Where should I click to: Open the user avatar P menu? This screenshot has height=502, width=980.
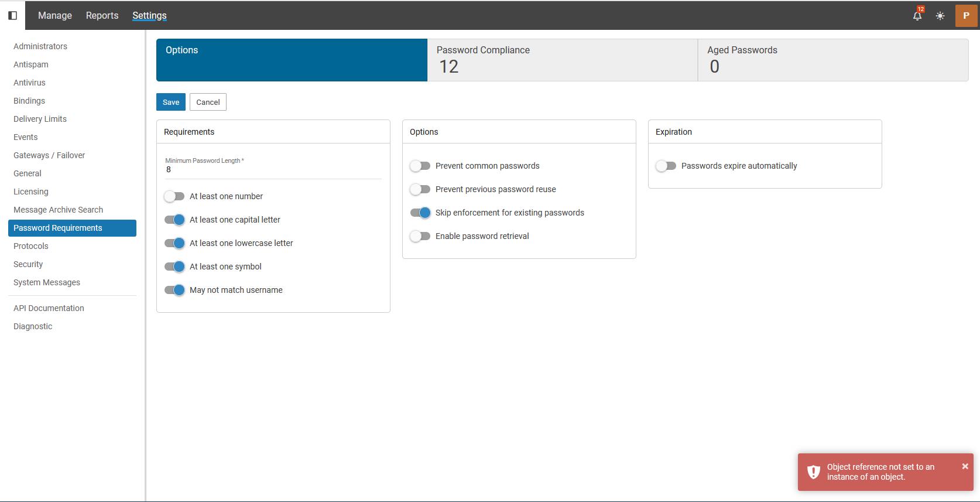(966, 16)
